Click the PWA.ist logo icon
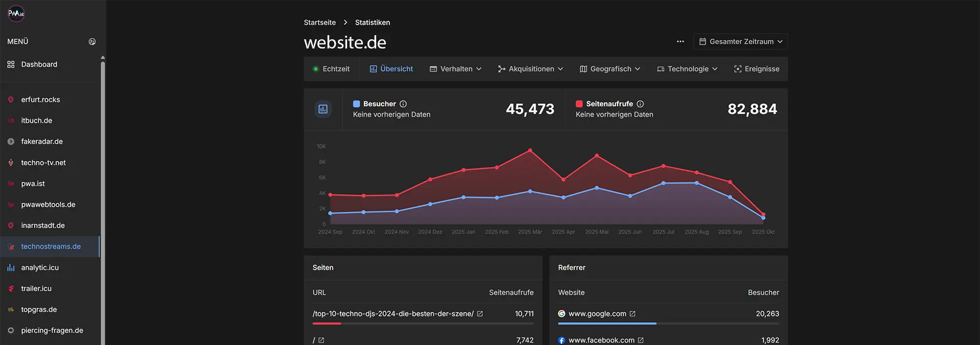The image size is (980, 345). pyautogui.click(x=16, y=13)
